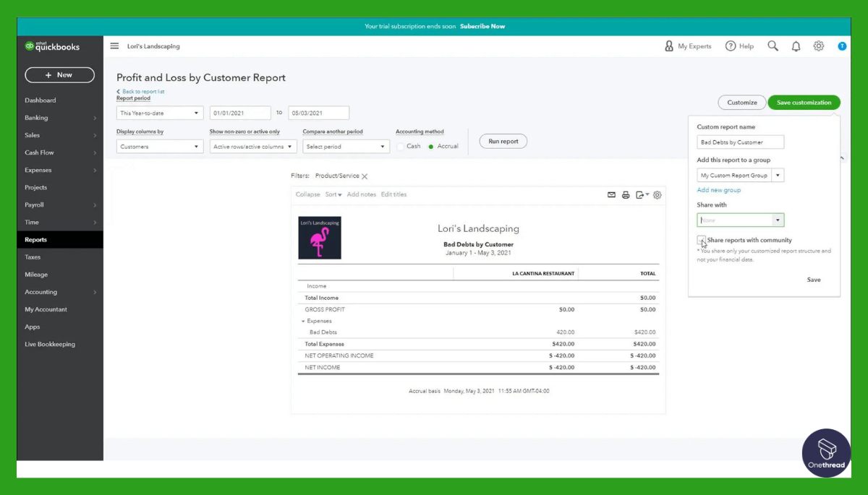Open the Display columns by dropdown

159,146
